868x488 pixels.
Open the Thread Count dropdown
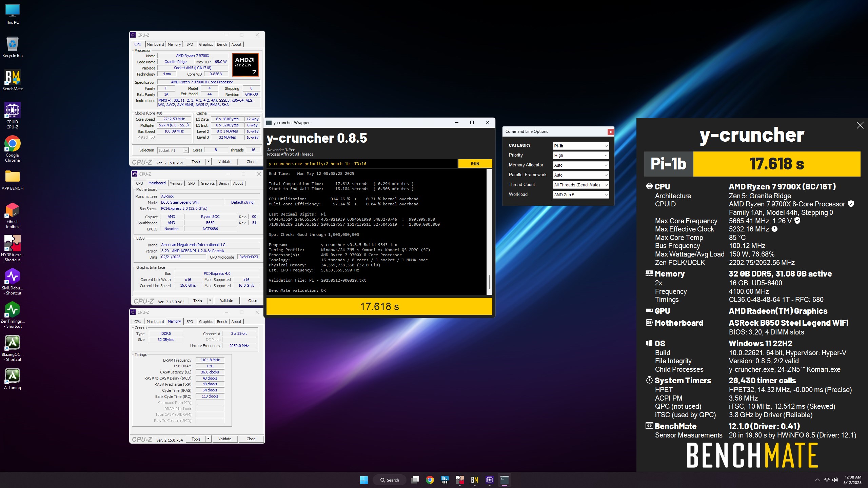point(581,185)
